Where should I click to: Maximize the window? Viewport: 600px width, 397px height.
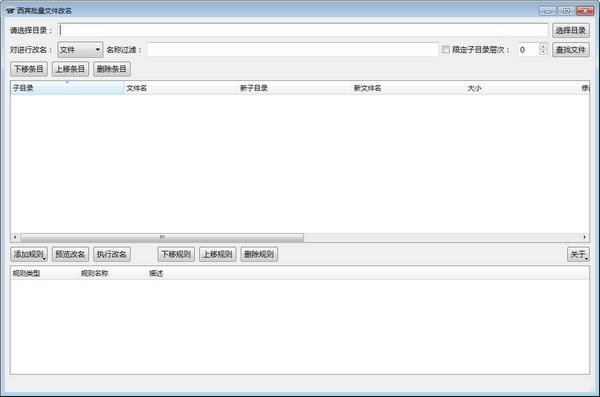(x=566, y=11)
